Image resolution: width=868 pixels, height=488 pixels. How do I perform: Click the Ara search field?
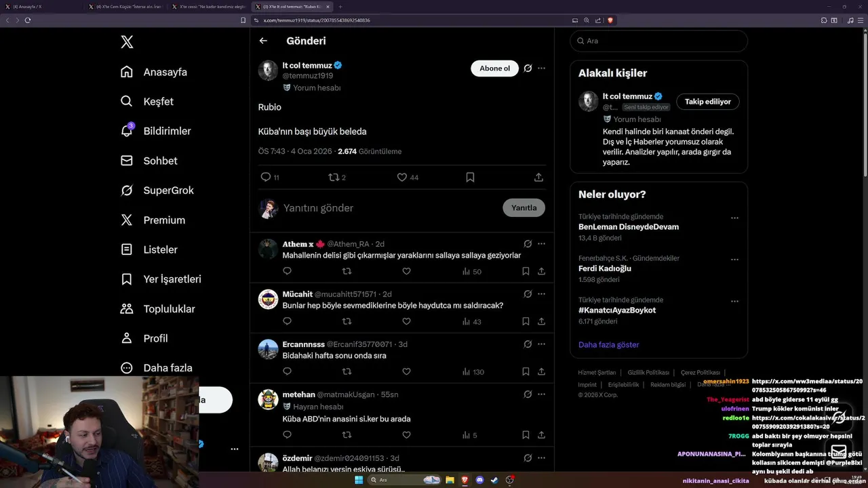658,41
